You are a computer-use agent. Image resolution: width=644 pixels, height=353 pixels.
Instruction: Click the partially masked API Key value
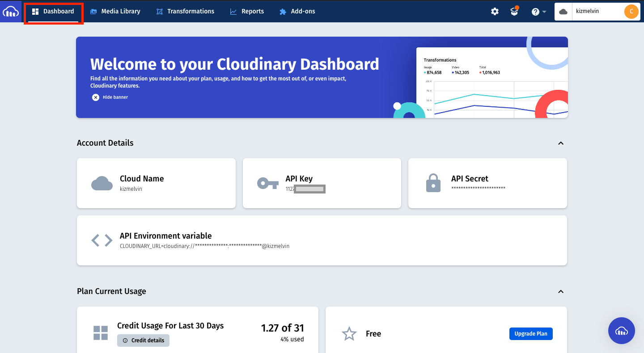pyautogui.click(x=305, y=189)
